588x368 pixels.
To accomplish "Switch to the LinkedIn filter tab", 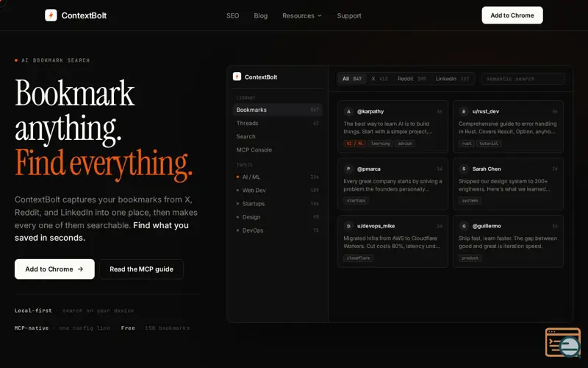I will [x=452, y=79].
